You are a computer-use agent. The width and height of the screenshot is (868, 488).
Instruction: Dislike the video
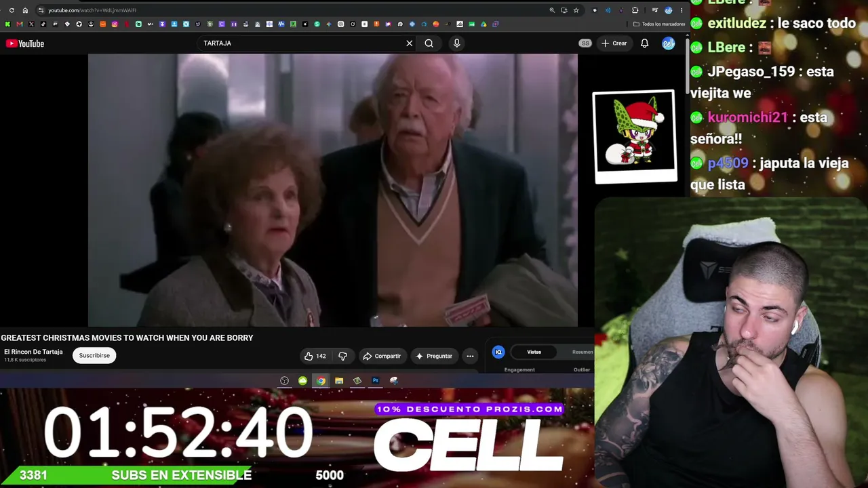pyautogui.click(x=342, y=356)
